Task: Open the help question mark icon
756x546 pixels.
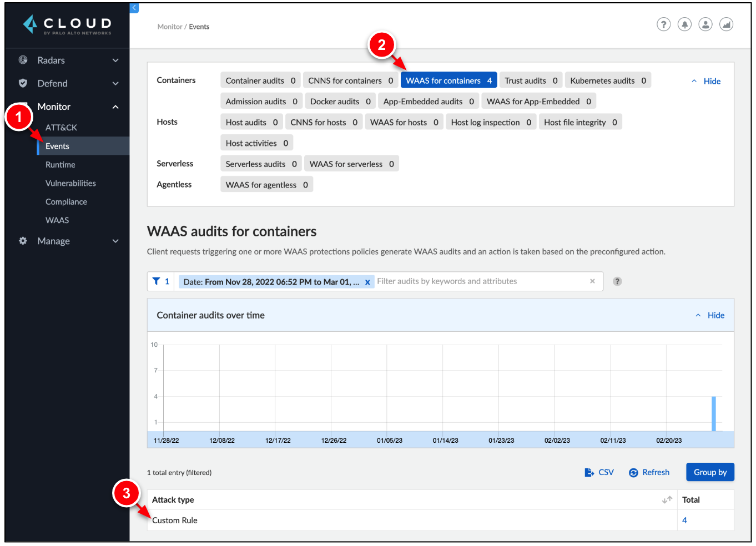Action: (663, 24)
